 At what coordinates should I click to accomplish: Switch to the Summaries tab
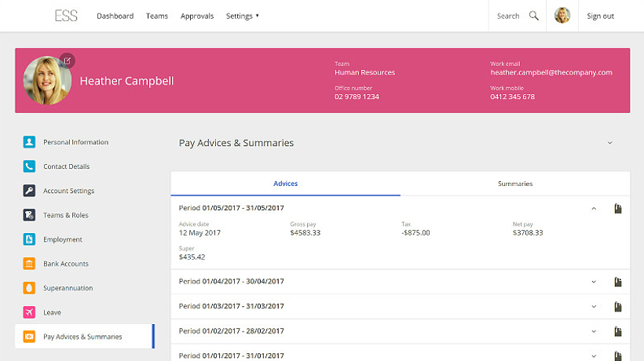[515, 184]
